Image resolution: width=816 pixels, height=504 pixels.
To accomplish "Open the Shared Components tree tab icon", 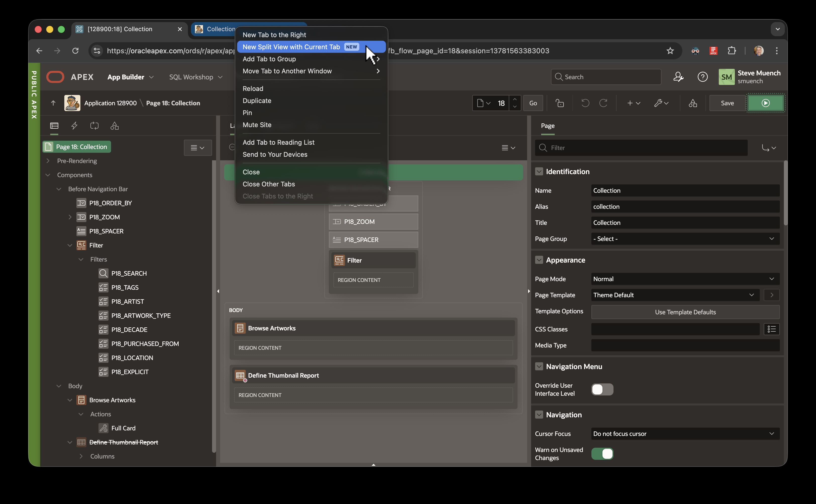I will (x=114, y=126).
